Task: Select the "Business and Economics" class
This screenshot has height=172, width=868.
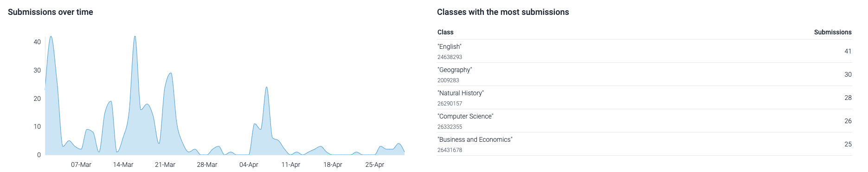Action: click(644, 144)
